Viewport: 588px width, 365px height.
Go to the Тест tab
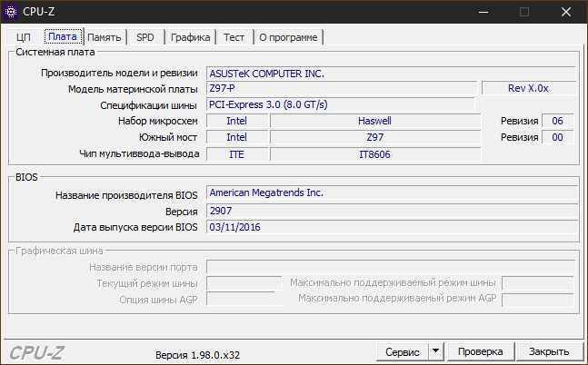234,37
